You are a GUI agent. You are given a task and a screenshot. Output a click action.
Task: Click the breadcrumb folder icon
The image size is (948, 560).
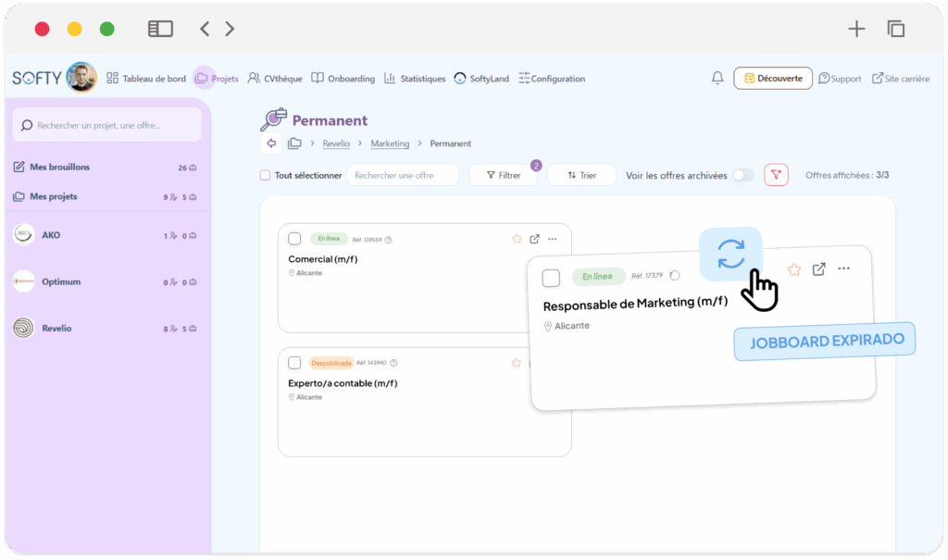point(294,143)
